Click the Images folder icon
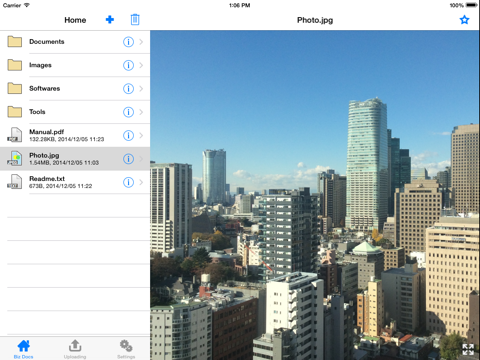The height and width of the screenshot is (360, 480). [x=15, y=65]
